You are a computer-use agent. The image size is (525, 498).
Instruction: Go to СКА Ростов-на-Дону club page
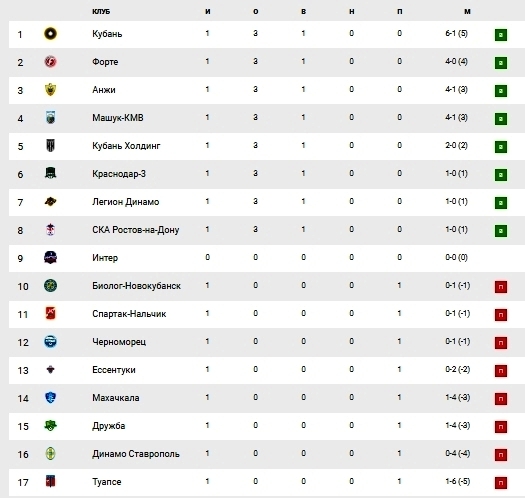(x=136, y=230)
